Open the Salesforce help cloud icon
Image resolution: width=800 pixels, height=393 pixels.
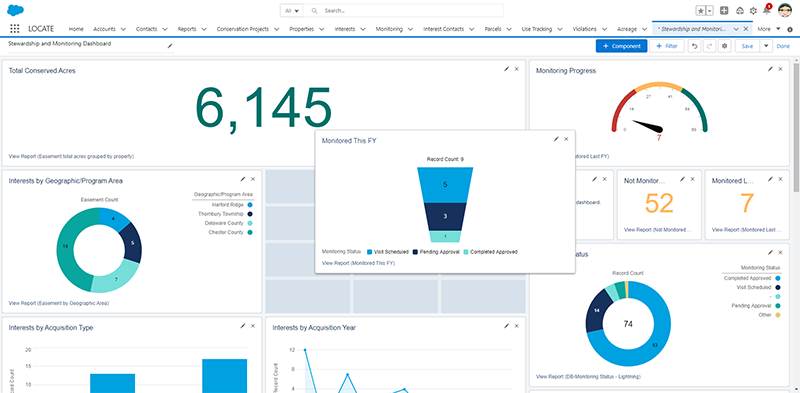click(x=739, y=11)
